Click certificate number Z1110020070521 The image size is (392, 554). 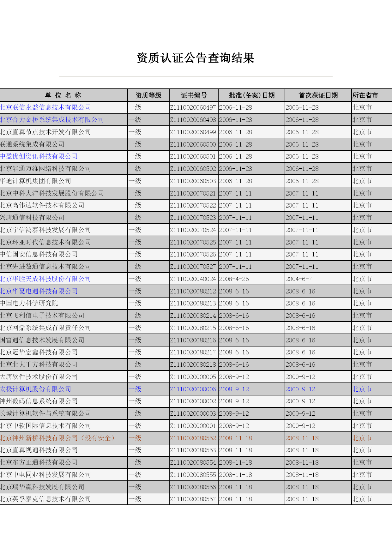[x=193, y=193]
